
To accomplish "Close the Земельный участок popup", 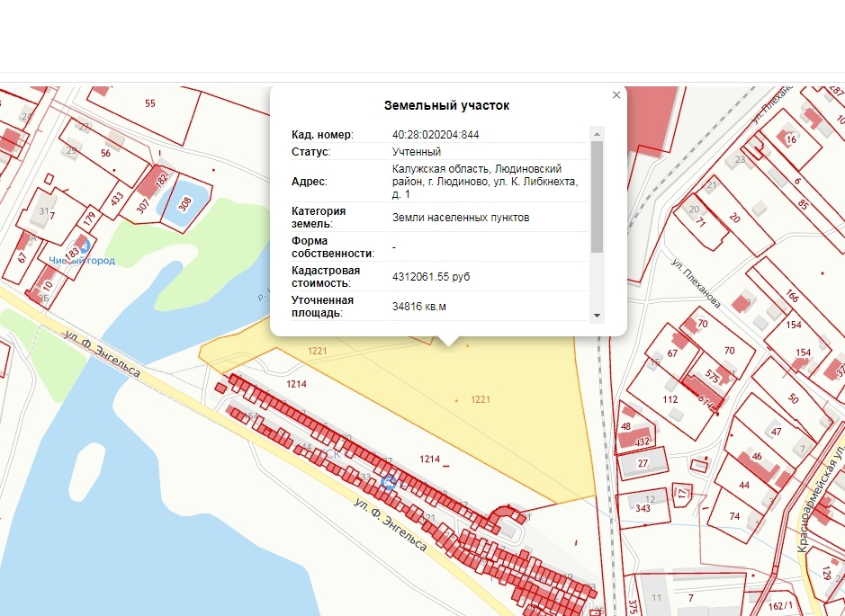I will coord(616,94).
